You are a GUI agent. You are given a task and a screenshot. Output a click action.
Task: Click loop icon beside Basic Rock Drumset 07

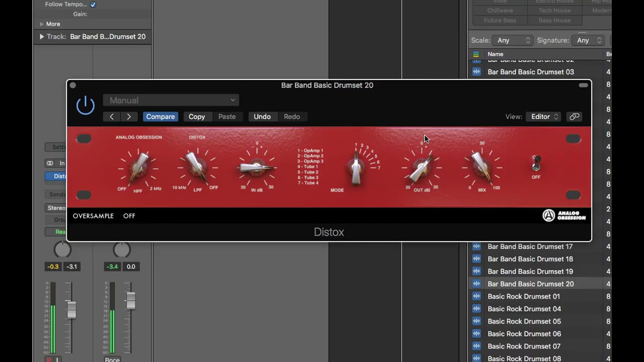476,346
